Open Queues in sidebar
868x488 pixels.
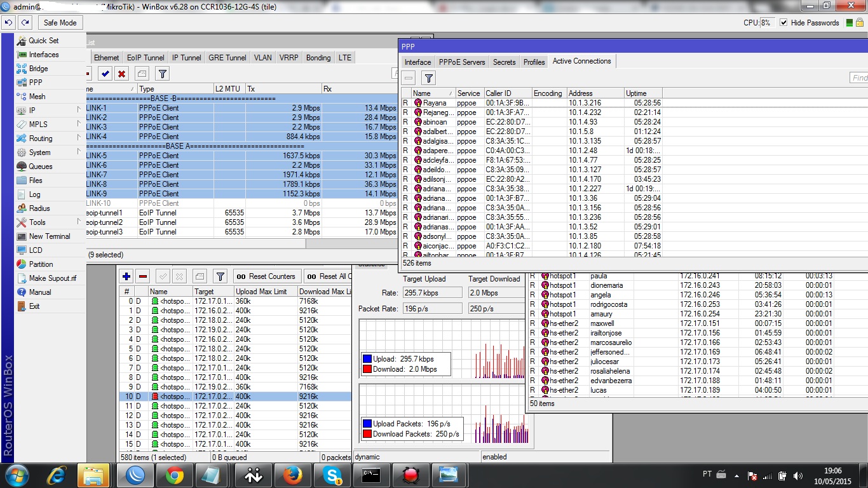click(41, 166)
